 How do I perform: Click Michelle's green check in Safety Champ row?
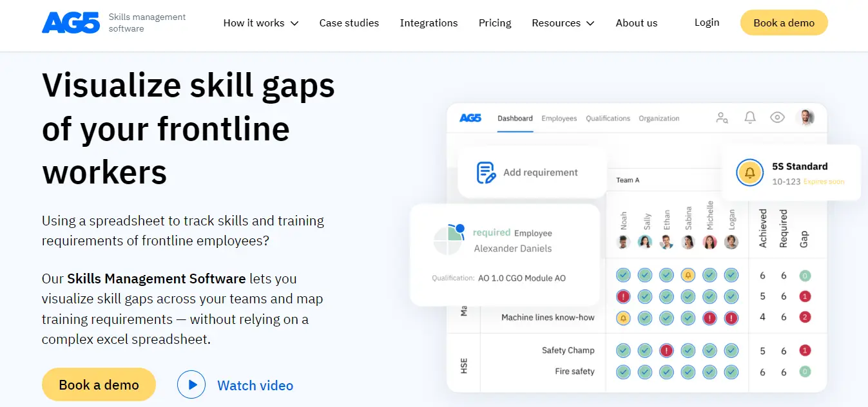(x=709, y=350)
